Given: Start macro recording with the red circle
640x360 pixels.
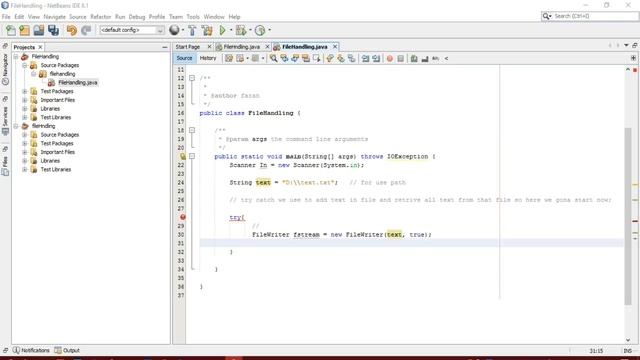Looking at the screenshot, I should [x=390, y=58].
